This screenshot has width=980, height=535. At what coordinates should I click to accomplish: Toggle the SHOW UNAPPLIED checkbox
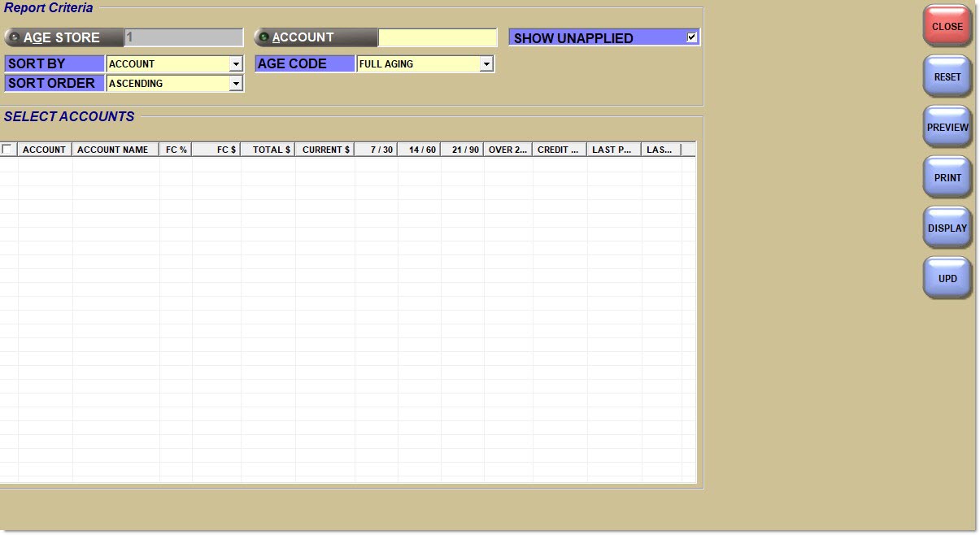coord(691,37)
